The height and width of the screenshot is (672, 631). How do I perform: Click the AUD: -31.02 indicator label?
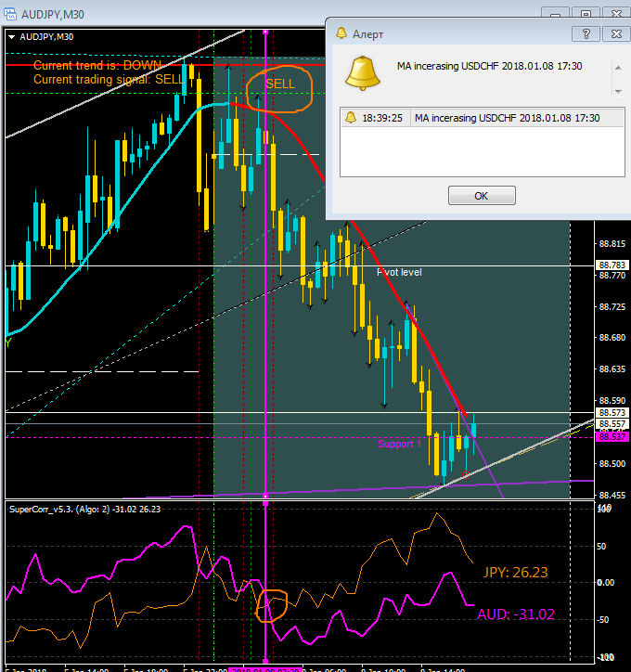click(516, 614)
